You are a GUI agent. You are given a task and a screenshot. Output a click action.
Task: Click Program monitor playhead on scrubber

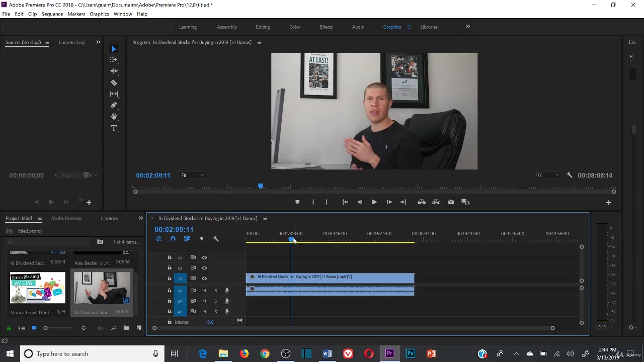pos(260,187)
